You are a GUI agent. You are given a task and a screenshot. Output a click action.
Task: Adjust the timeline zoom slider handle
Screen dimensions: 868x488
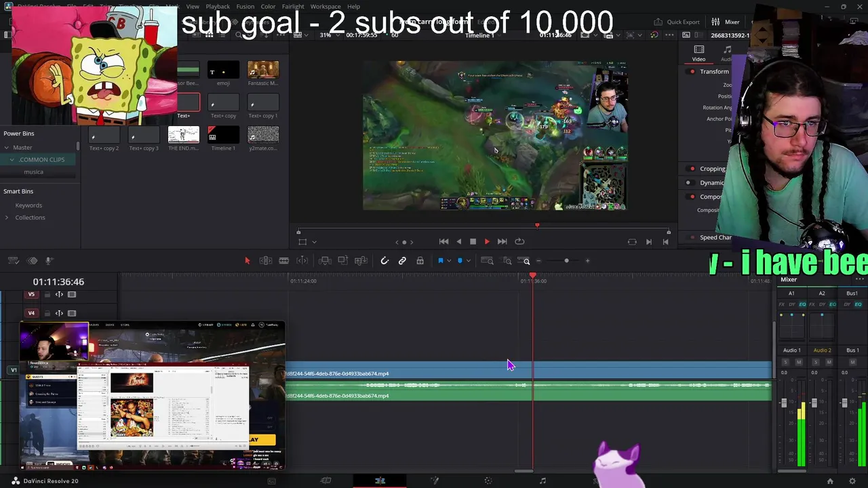(x=566, y=261)
